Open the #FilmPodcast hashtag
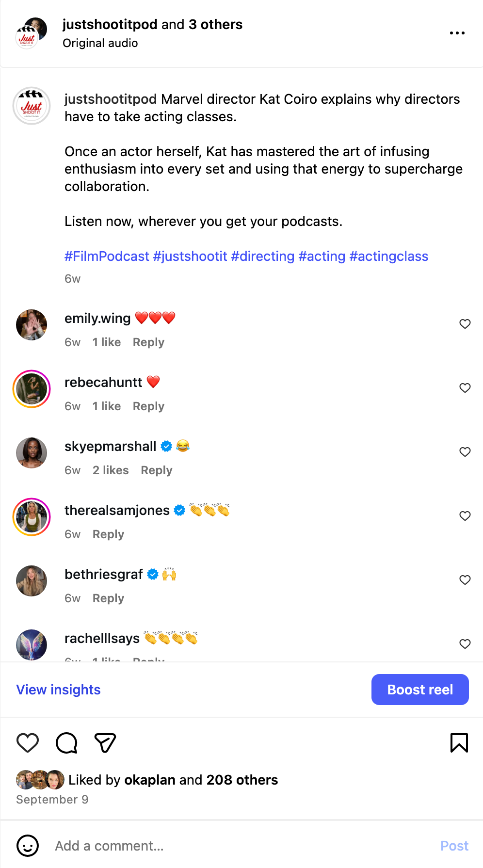 click(x=107, y=256)
